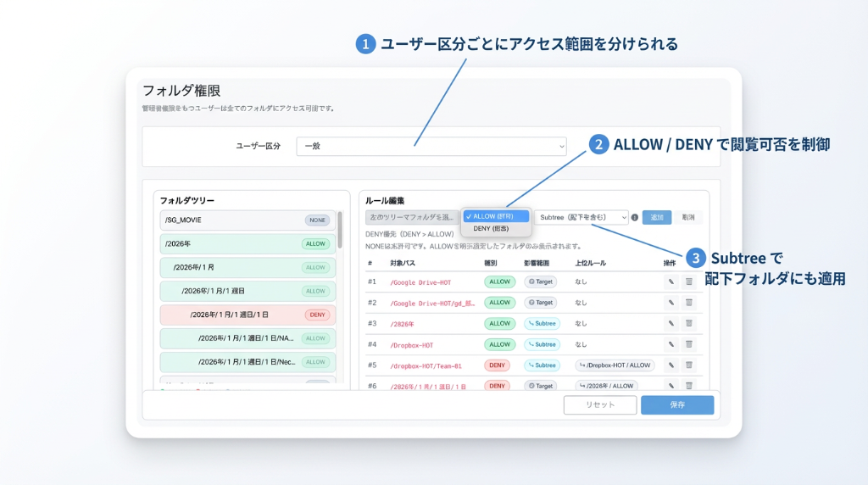
Task: Open edit for rule #4 /Dropbox-HOT
Action: coord(671,344)
